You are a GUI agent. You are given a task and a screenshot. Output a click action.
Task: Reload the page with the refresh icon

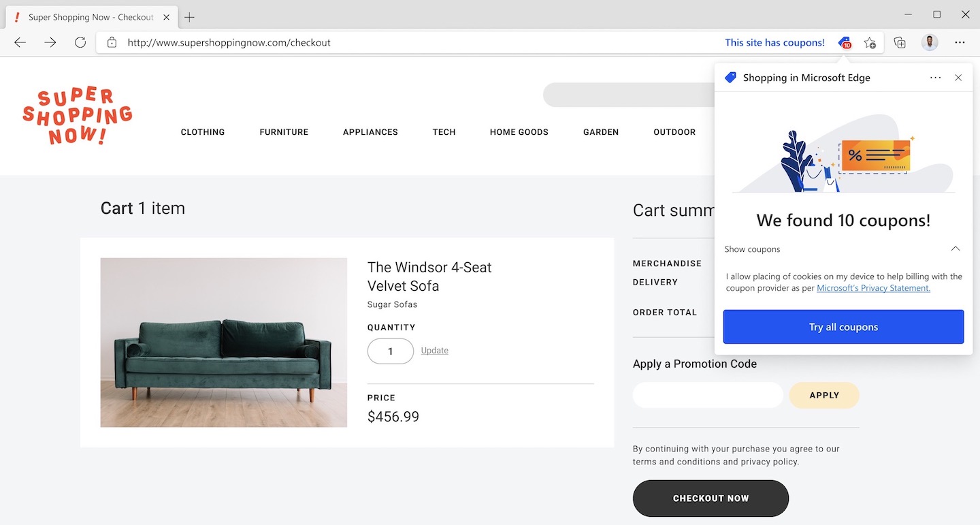point(80,42)
